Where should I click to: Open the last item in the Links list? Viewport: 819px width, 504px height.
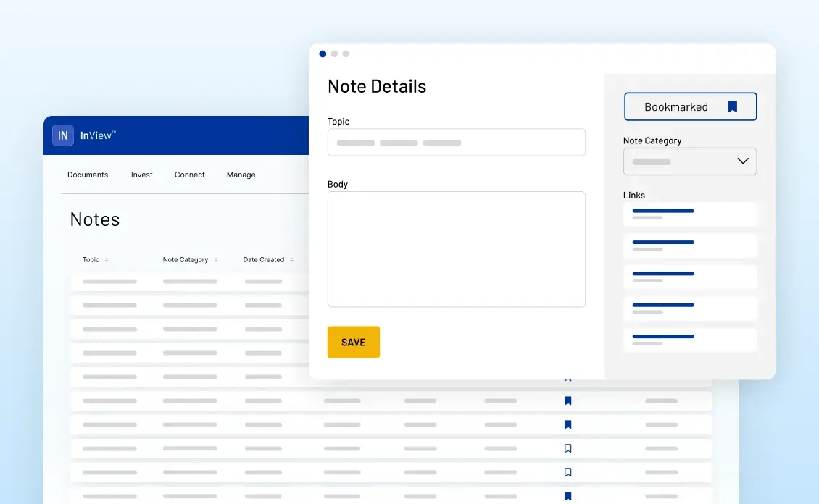[690, 340]
